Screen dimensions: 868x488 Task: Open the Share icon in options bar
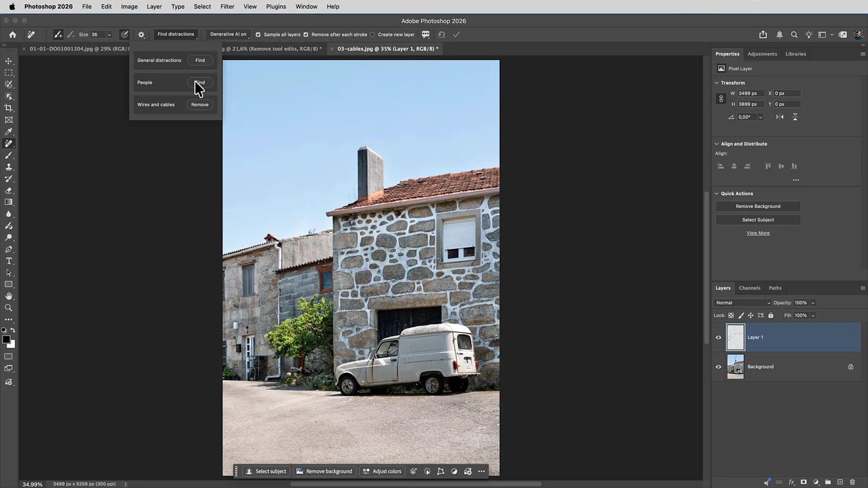[x=763, y=34]
